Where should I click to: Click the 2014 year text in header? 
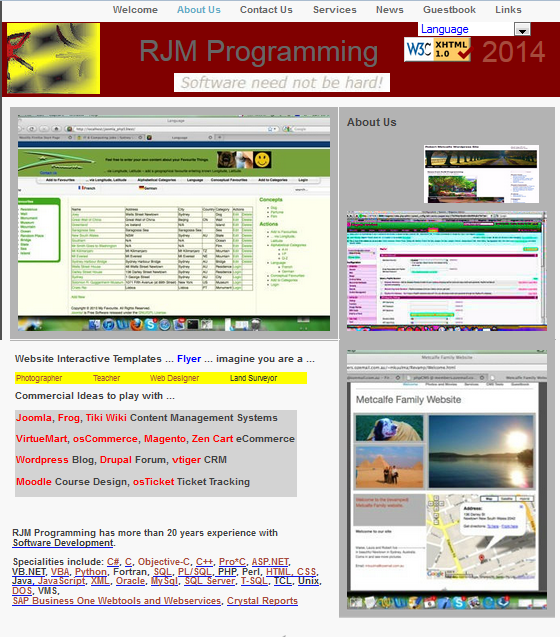tap(513, 52)
